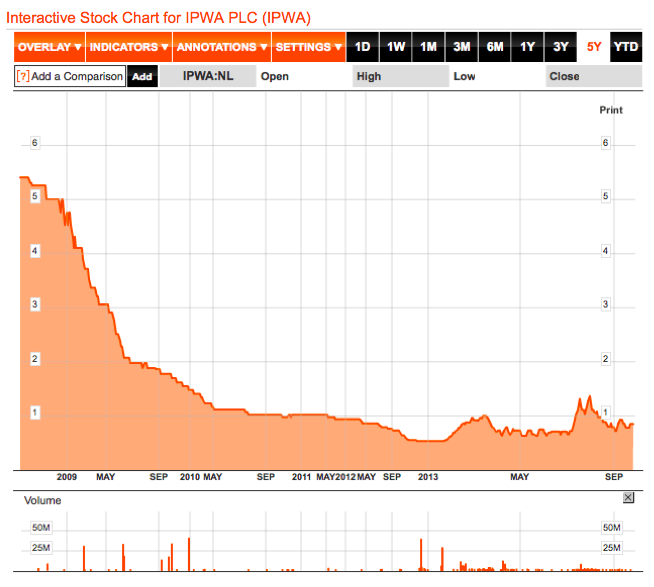Click the Print link
Image resolution: width=654 pixels, height=587 pixels.
(611, 110)
